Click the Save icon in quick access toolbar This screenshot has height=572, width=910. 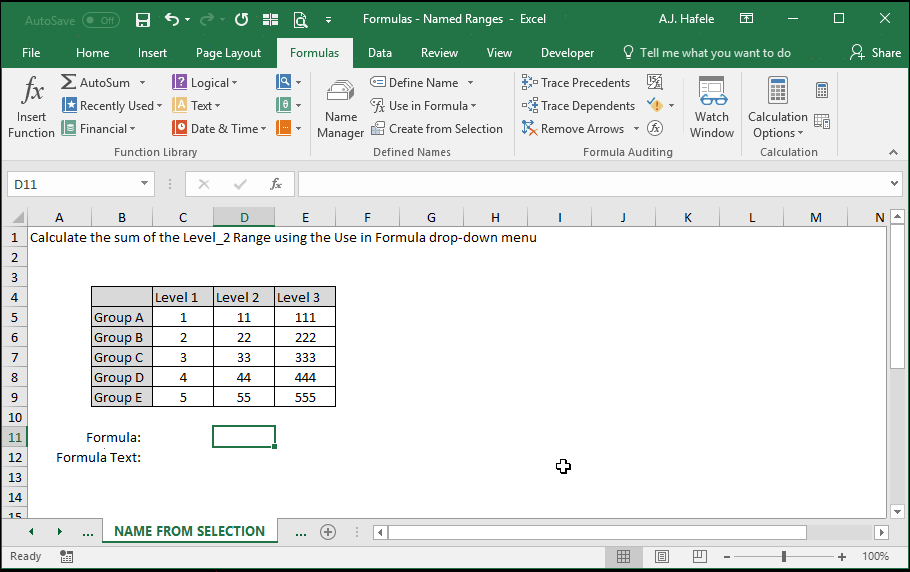(143, 20)
